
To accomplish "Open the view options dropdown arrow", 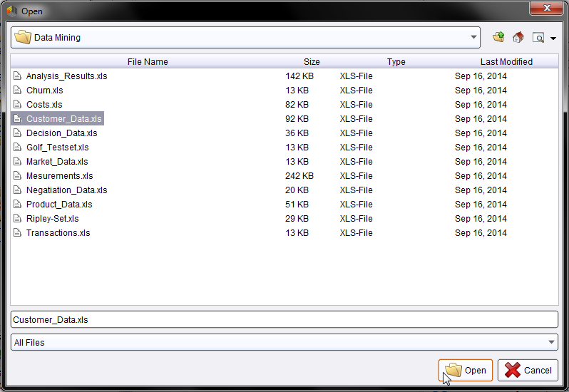I will pos(553,38).
